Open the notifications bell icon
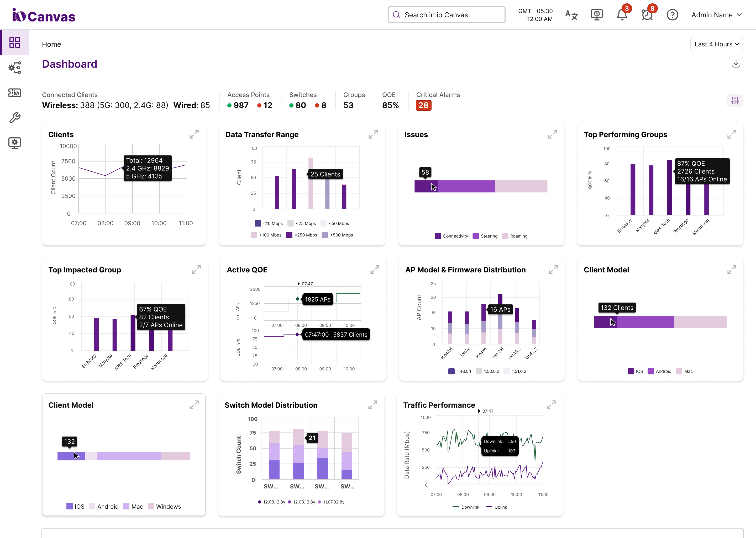 coord(622,15)
